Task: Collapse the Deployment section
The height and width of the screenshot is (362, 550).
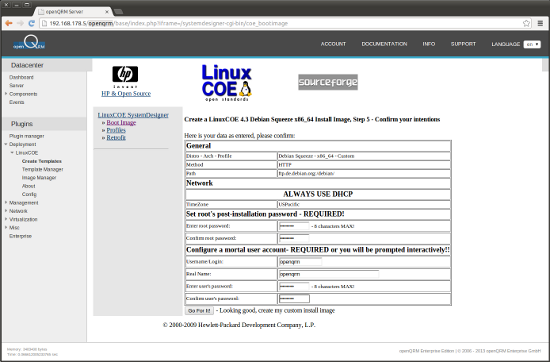Action: pyautogui.click(x=6, y=144)
